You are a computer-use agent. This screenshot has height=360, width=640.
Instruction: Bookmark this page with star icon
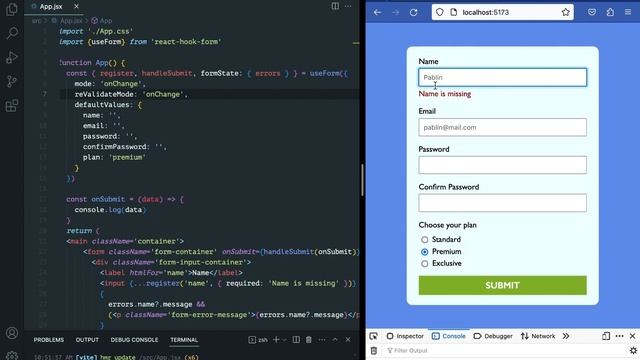565,12
